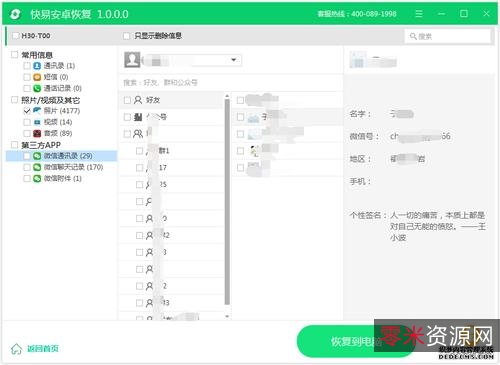This screenshot has height=365, width=500.
Task: Click the official accounts category icon
Action: [x=138, y=117]
